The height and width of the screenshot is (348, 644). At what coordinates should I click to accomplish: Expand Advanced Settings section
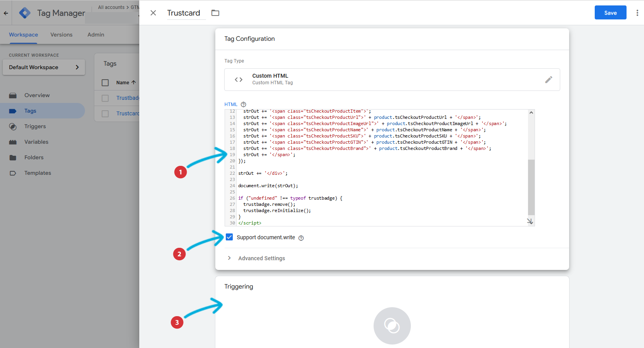click(x=257, y=258)
